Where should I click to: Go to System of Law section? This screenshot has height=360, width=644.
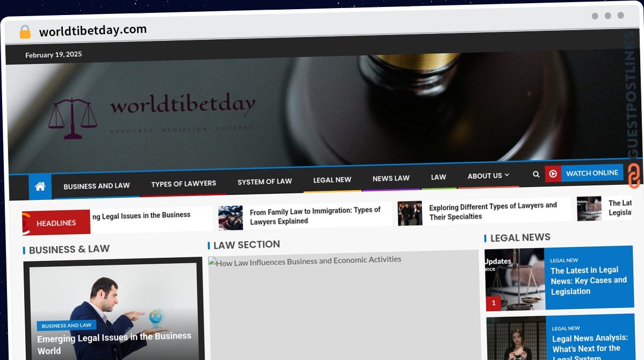265,182
